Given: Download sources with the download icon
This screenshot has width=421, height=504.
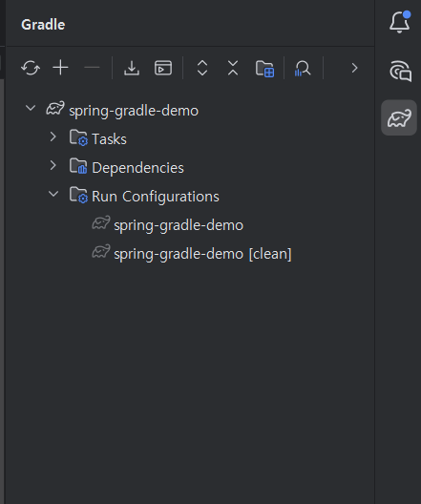Looking at the screenshot, I should 132,68.
